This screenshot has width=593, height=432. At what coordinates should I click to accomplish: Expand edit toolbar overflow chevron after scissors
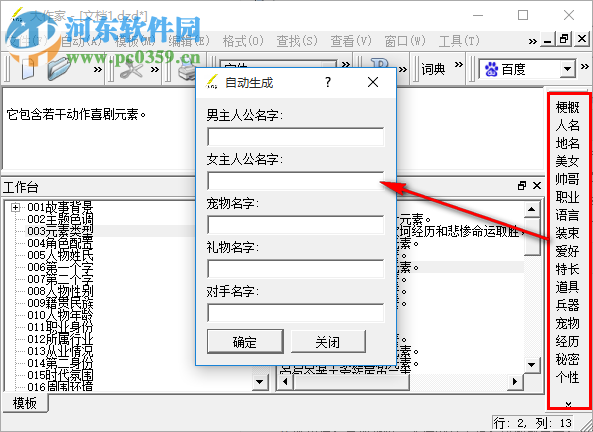[155, 70]
